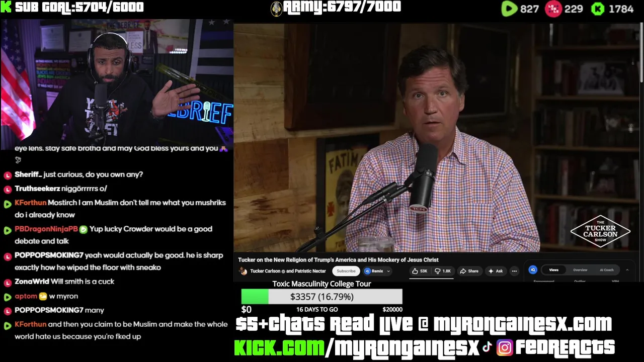Image resolution: width=644 pixels, height=362 pixels.
Task: Switch to the Overview tab
Action: point(580,270)
